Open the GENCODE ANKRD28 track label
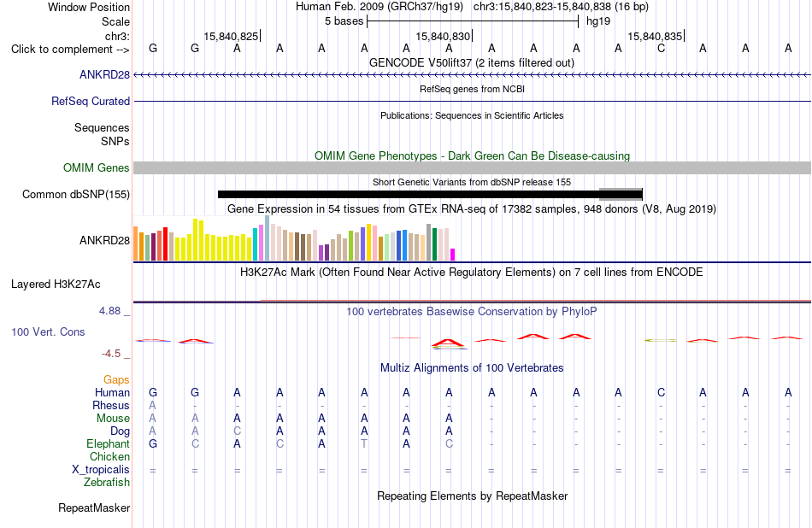 pos(104,74)
